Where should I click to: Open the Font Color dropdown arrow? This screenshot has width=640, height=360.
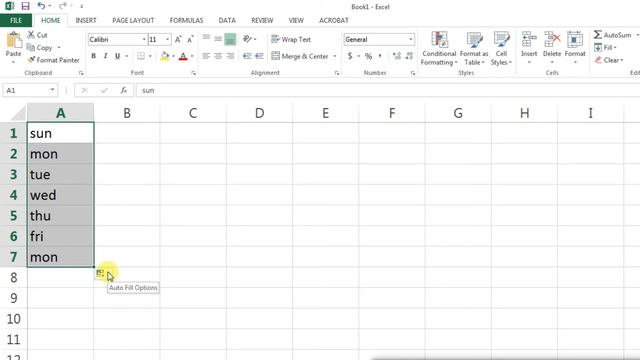pyautogui.click(x=192, y=56)
